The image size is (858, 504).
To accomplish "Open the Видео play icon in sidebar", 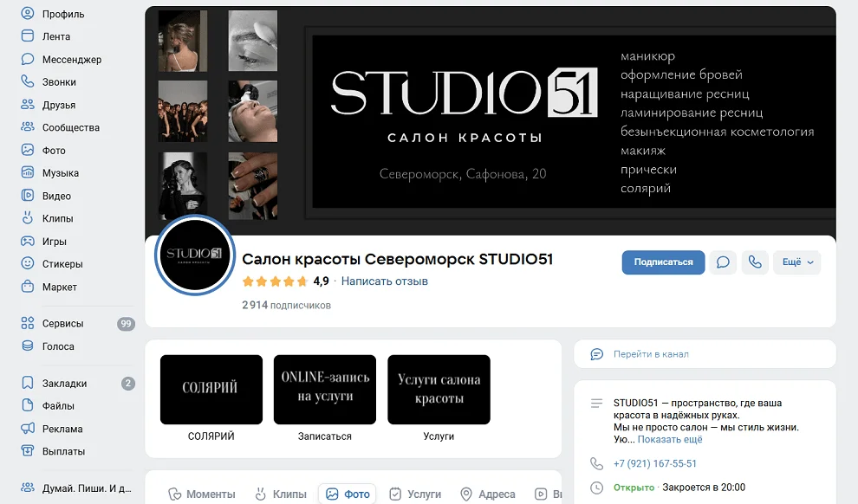I will click(x=28, y=195).
